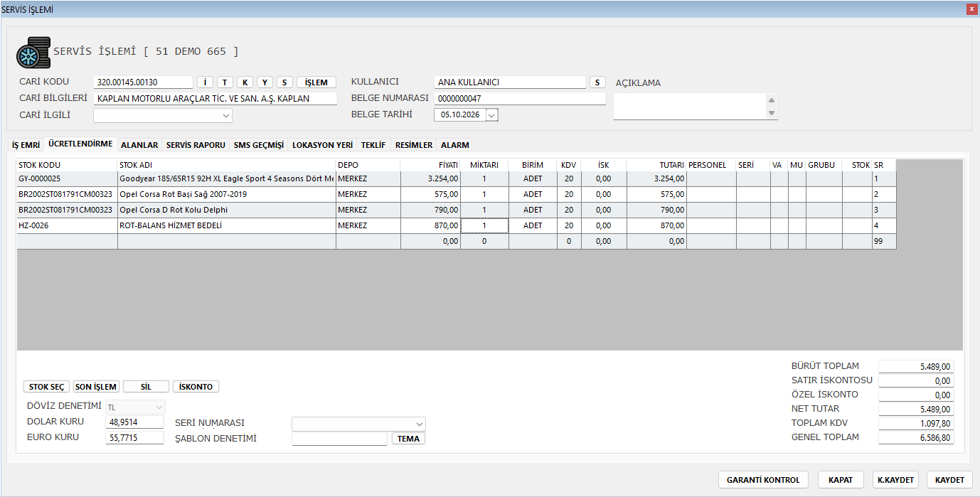Click the İ button next to Cari Kodu

205,82
